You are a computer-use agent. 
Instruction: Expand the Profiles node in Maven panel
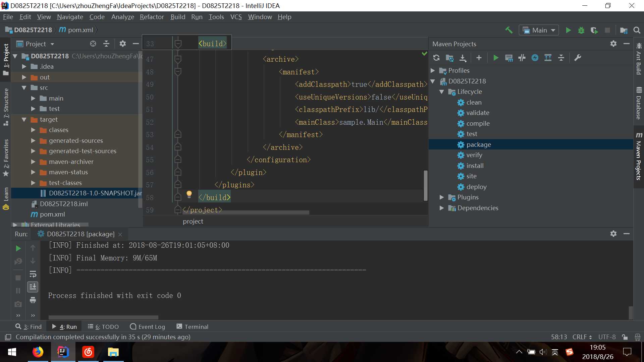433,70
